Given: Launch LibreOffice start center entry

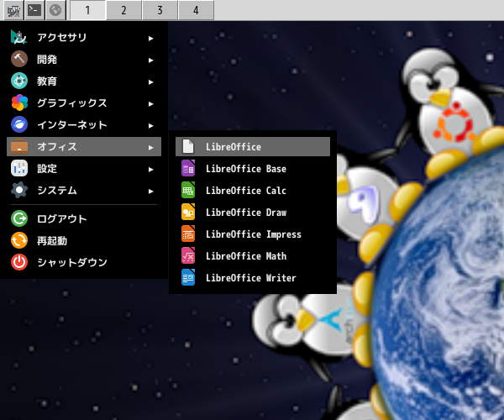Looking at the screenshot, I should (x=253, y=146).
